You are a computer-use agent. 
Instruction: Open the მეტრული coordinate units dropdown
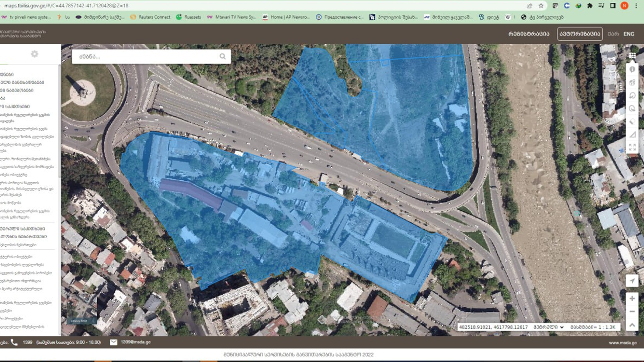[x=549, y=327]
